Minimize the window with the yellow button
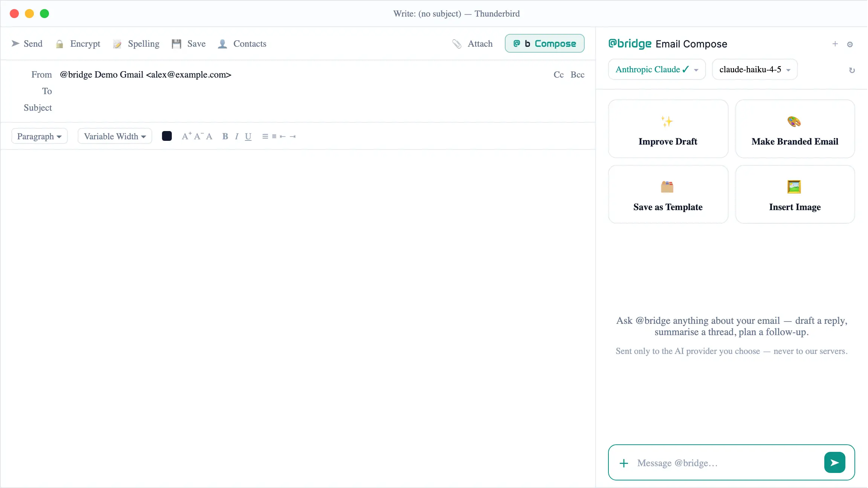 pos(29,14)
